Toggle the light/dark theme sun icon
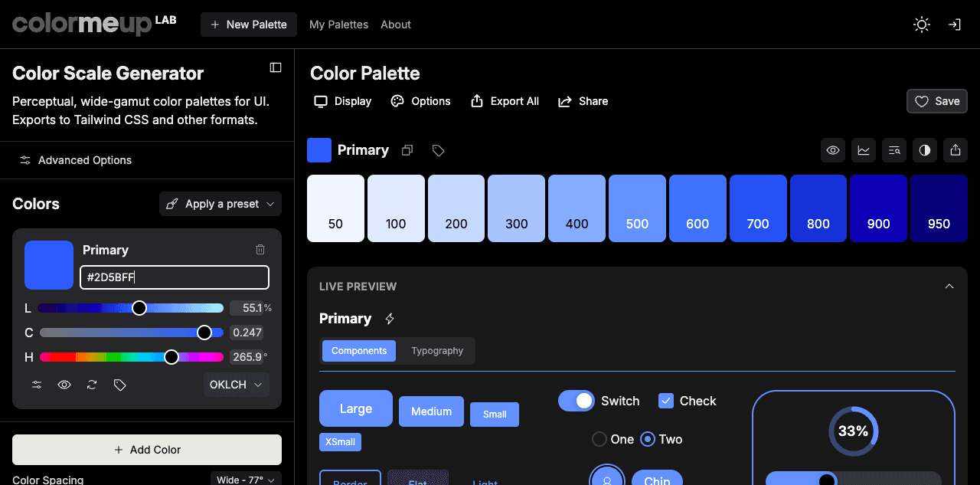Image resolution: width=980 pixels, height=485 pixels. 922,25
